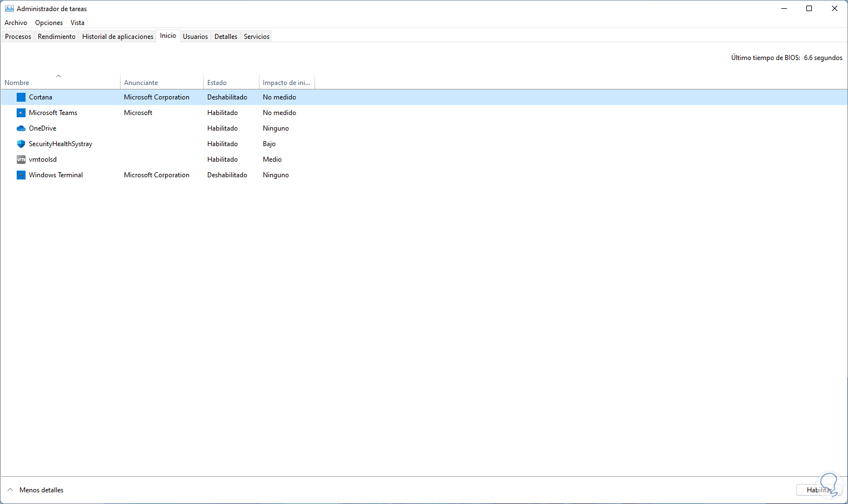The width and height of the screenshot is (848, 504).
Task: Select the Inicio tab
Action: click(x=168, y=36)
